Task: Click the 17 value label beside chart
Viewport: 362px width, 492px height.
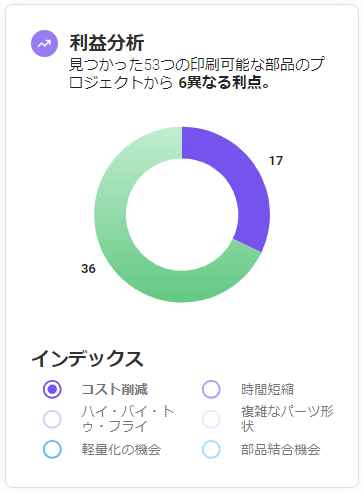Action: (x=276, y=161)
